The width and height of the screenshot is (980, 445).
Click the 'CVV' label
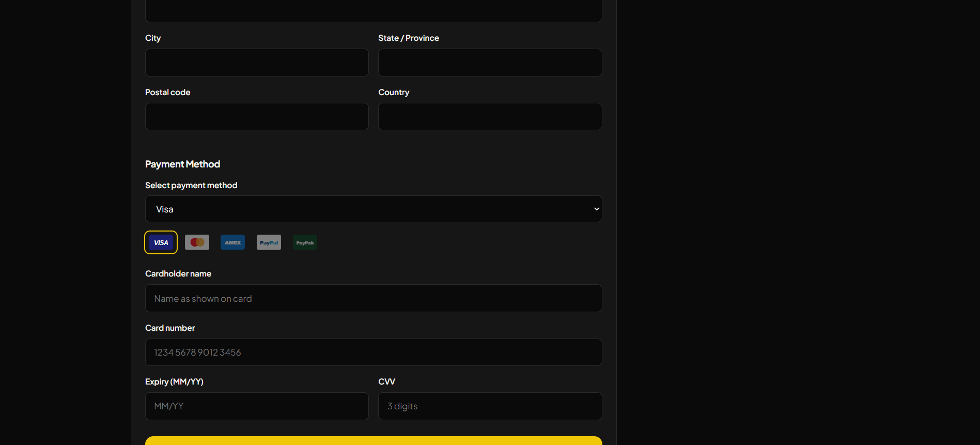tap(386, 381)
